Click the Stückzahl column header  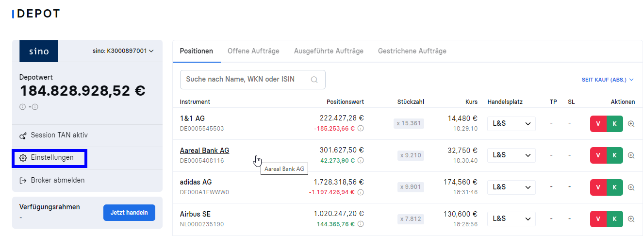pyautogui.click(x=411, y=102)
